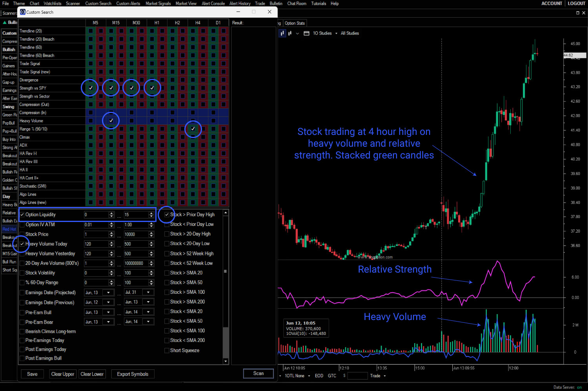Check the "Stock > 20-Day High" filter
The height and width of the screenshot is (391, 588).
click(167, 234)
